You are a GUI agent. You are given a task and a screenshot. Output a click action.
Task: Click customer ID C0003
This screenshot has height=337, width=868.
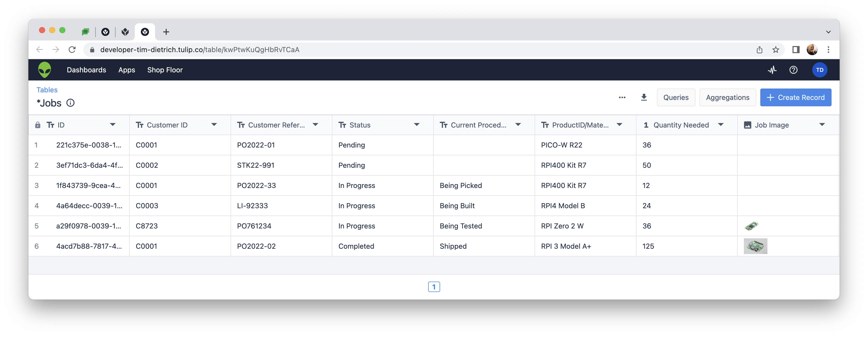(x=147, y=205)
